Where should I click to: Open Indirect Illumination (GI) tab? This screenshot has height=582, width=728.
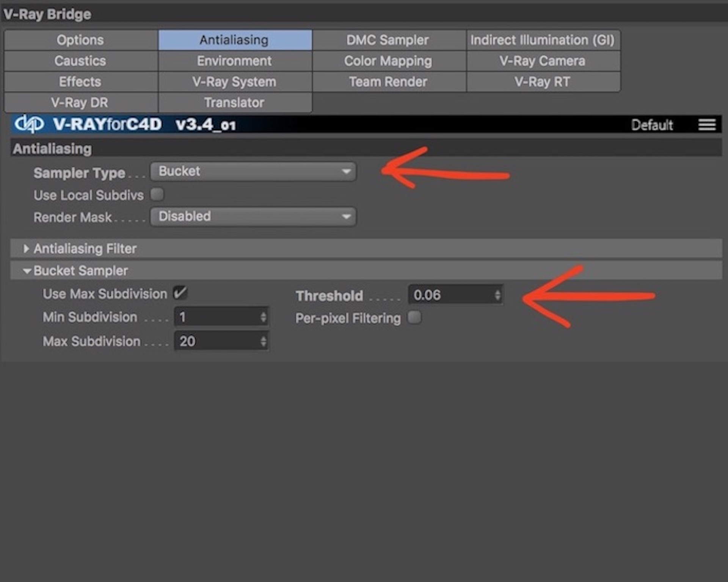(543, 40)
